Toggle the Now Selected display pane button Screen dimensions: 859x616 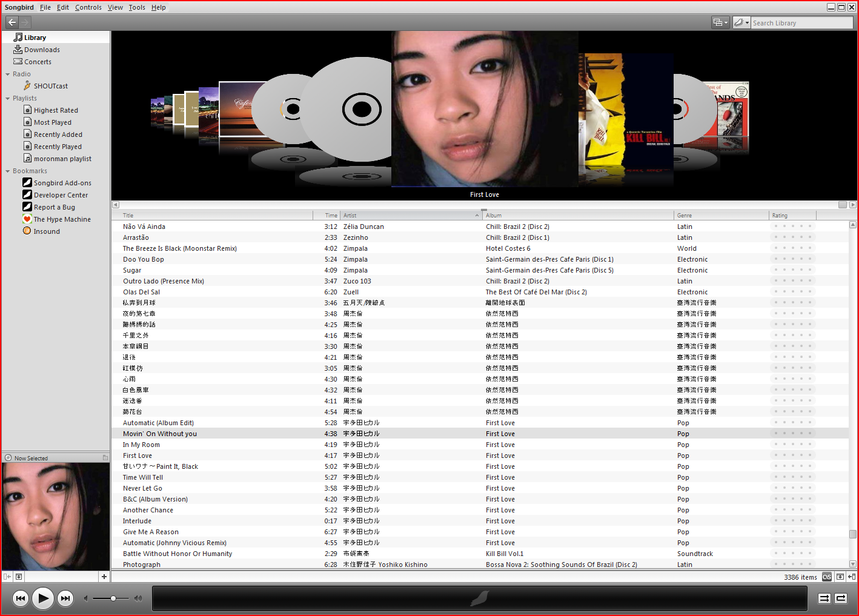point(19,577)
